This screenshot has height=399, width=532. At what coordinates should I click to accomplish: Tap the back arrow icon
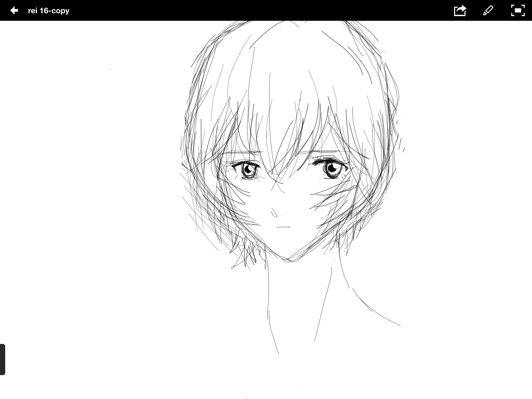pos(14,11)
